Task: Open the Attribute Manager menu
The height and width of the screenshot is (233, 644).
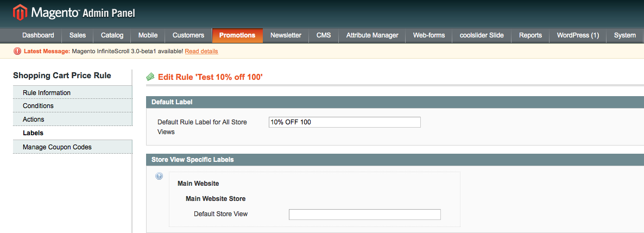Action: [x=372, y=35]
